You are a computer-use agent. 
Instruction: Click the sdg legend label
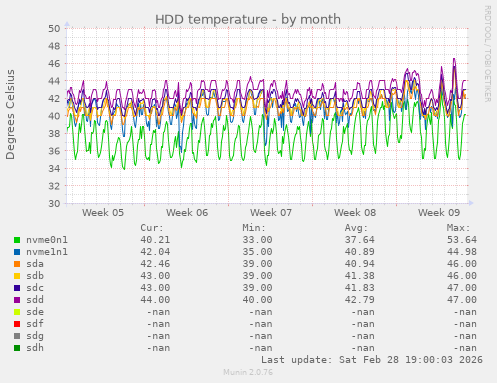35,336
